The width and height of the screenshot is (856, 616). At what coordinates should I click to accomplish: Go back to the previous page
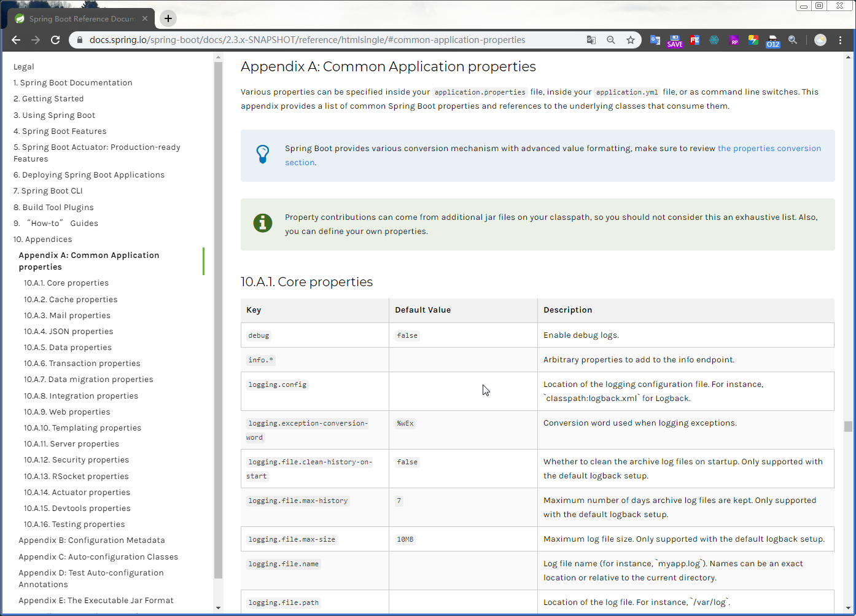tap(17, 40)
